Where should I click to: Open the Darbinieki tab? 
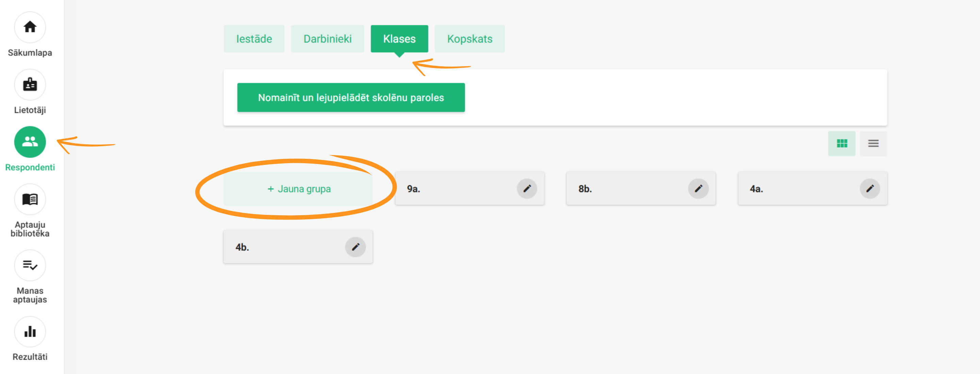(327, 39)
